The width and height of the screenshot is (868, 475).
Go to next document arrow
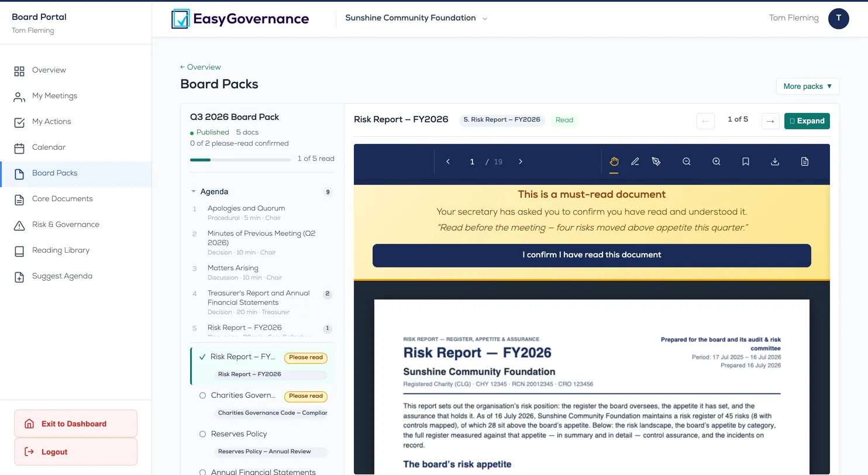pyautogui.click(x=770, y=121)
